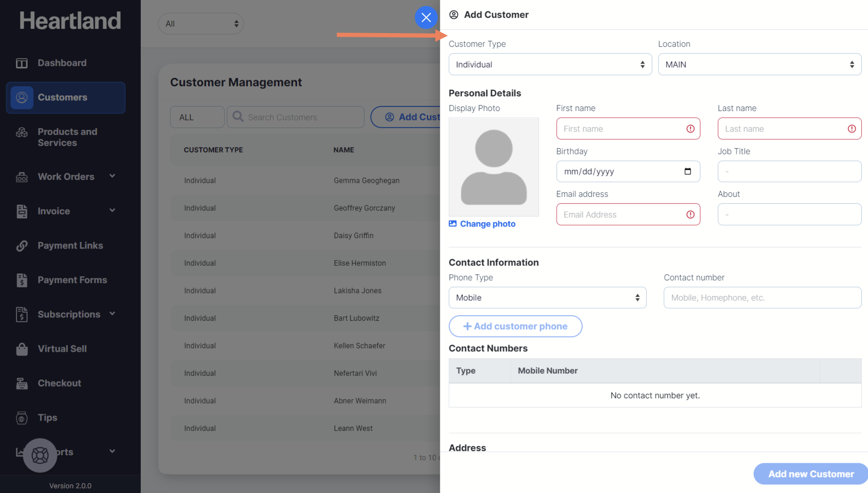Click the floating help lifebuoy icon
The width and height of the screenshot is (868, 493).
point(40,455)
